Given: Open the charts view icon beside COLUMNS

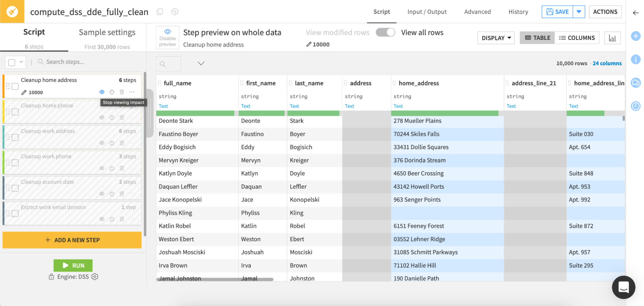Looking at the screenshot, I should 612,38.
